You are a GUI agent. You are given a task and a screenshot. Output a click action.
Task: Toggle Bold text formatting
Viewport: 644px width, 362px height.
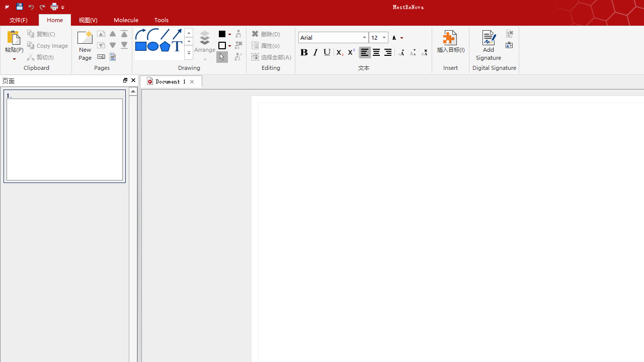click(304, 53)
